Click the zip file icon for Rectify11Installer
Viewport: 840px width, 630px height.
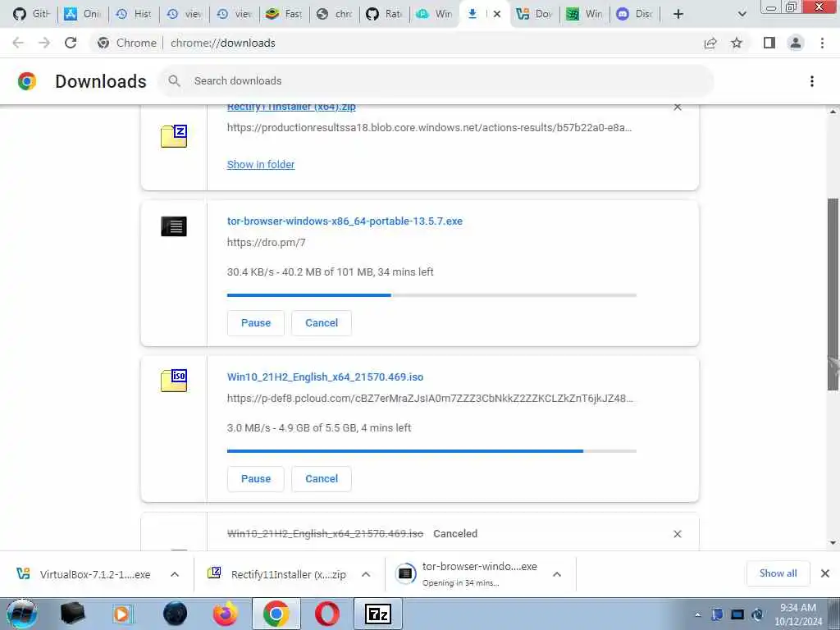pyautogui.click(x=174, y=136)
